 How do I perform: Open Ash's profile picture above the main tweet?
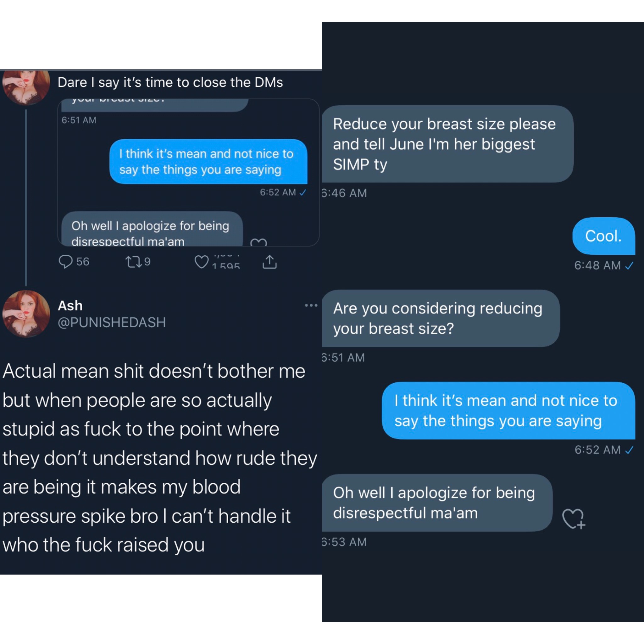26,314
